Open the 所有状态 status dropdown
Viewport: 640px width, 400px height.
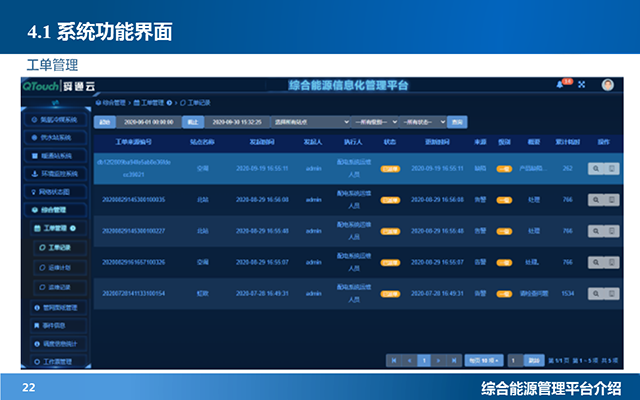point(423,122)
